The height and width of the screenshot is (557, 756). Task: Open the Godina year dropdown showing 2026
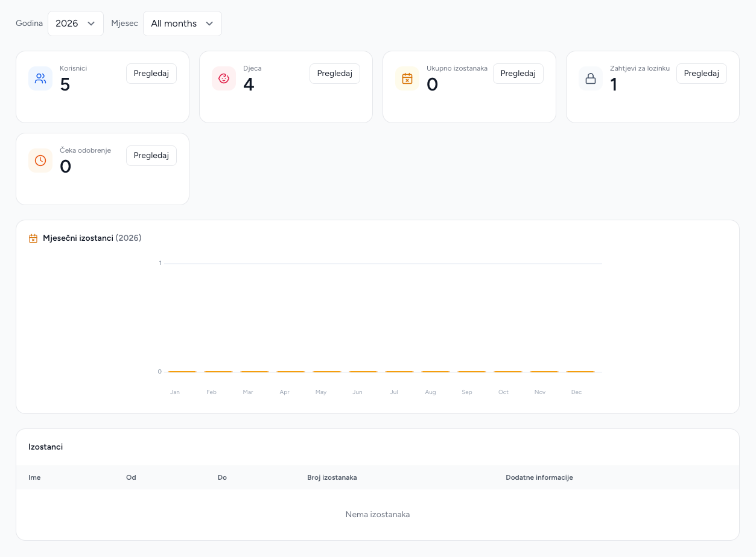click(x=75, y=24)
